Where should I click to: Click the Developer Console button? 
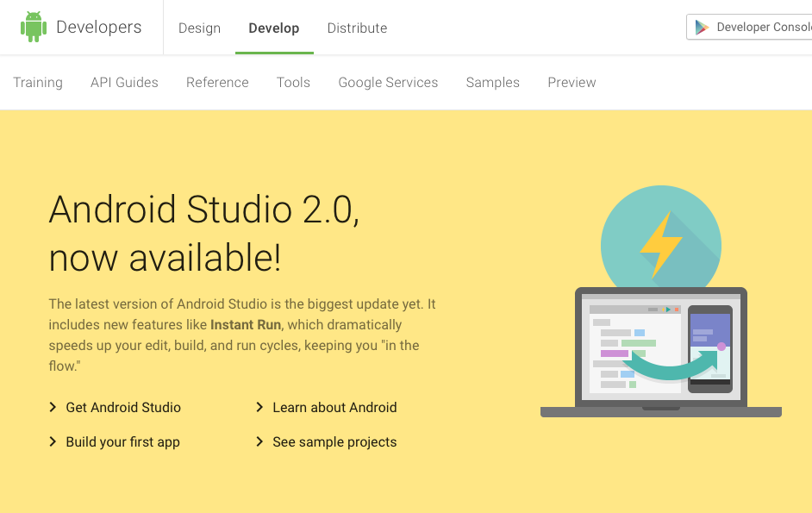[x=749, y=27]
